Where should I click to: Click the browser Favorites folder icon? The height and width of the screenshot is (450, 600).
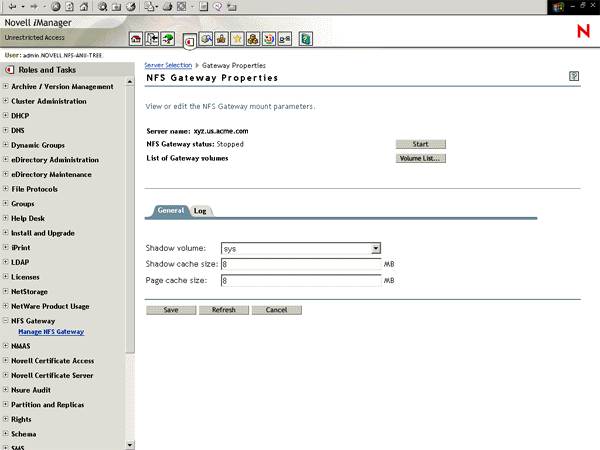pos(116,7)
